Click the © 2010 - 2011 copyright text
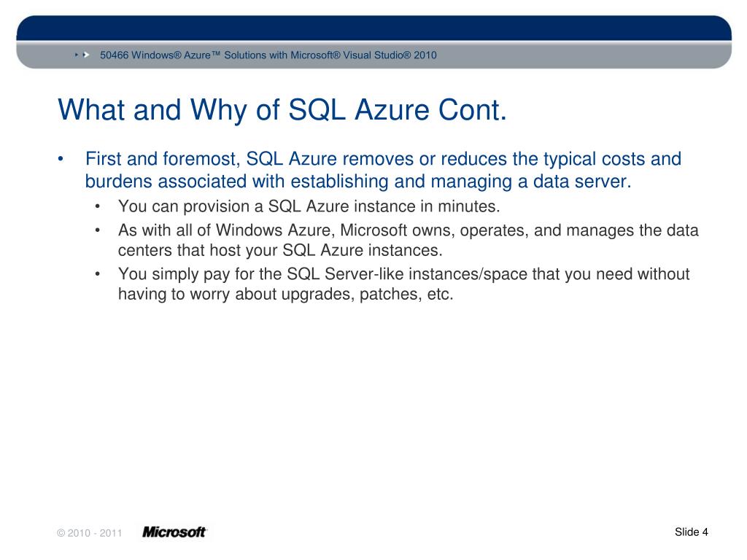This screenshot has height=560, width=747. pos(90,533)
